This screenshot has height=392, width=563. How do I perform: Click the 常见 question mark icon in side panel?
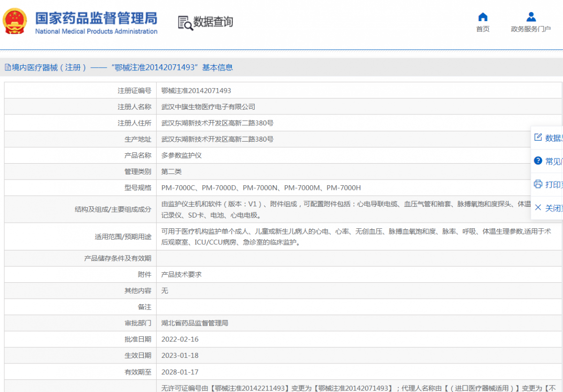tap(538, 161)
